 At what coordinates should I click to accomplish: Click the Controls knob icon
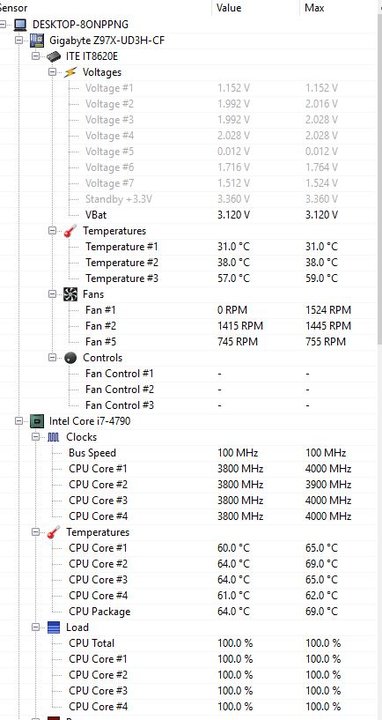point(70,358)
